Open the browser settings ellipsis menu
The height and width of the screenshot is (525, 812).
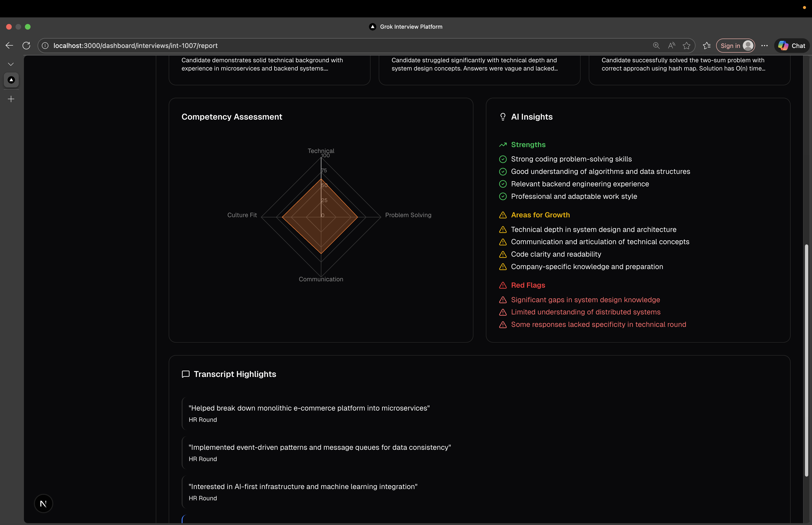(764, 46)
